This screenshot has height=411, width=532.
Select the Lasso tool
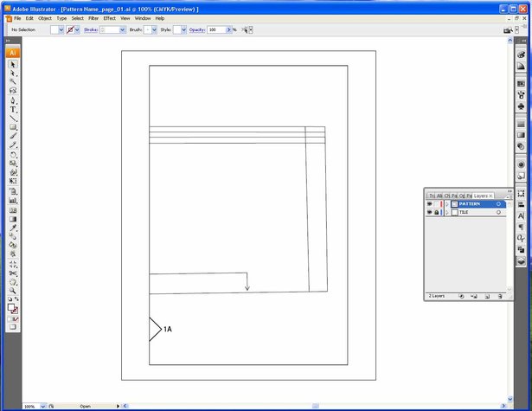13,90
